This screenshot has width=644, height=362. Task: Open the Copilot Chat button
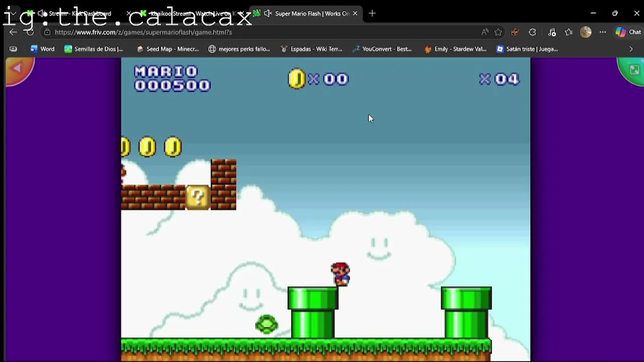coord(628,32)
